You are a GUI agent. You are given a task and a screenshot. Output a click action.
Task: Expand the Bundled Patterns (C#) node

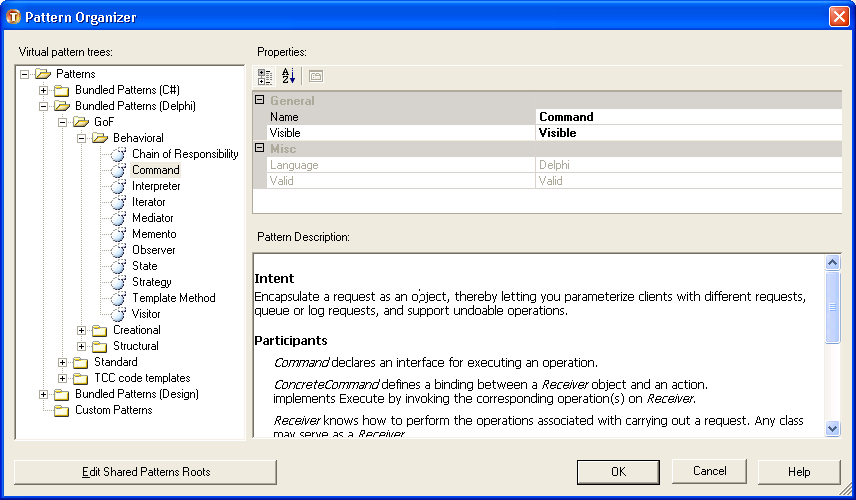pyautogui.click(x=43, y=90)
